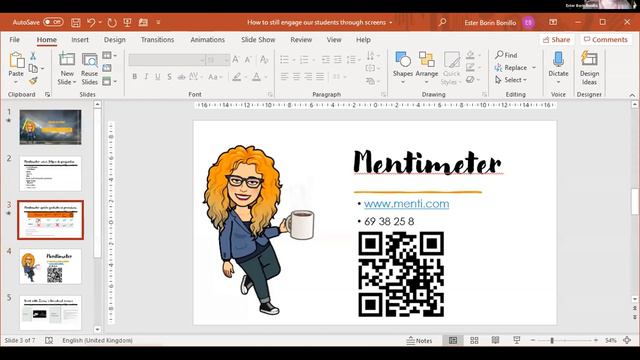Click the Clear All Formatting icon
The width and height of the screenshot is (640, 360).
[264, 60]
